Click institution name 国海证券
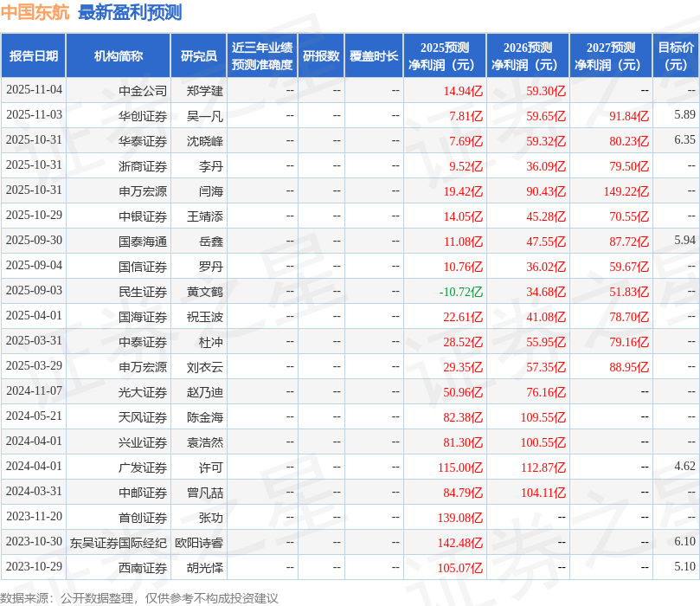Image resolution: width=700 pixels, height=606 pixels. (x=143, y=317)
